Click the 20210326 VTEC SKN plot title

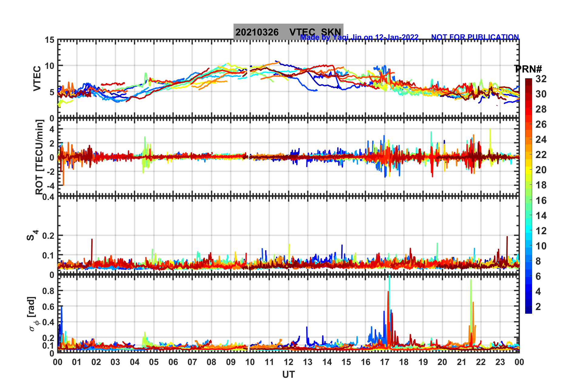click(x=288, y=32)
